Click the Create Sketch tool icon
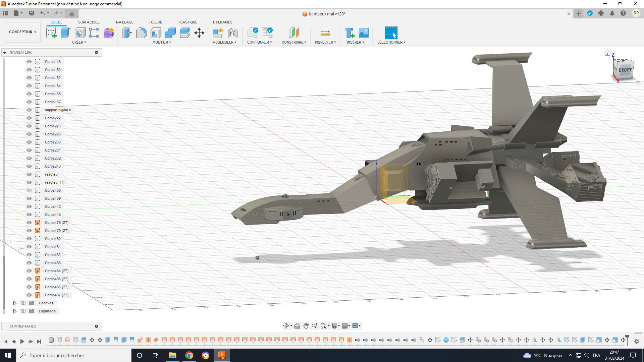Image resolution: width=644 pixels, height=362 pixels. 51,33
